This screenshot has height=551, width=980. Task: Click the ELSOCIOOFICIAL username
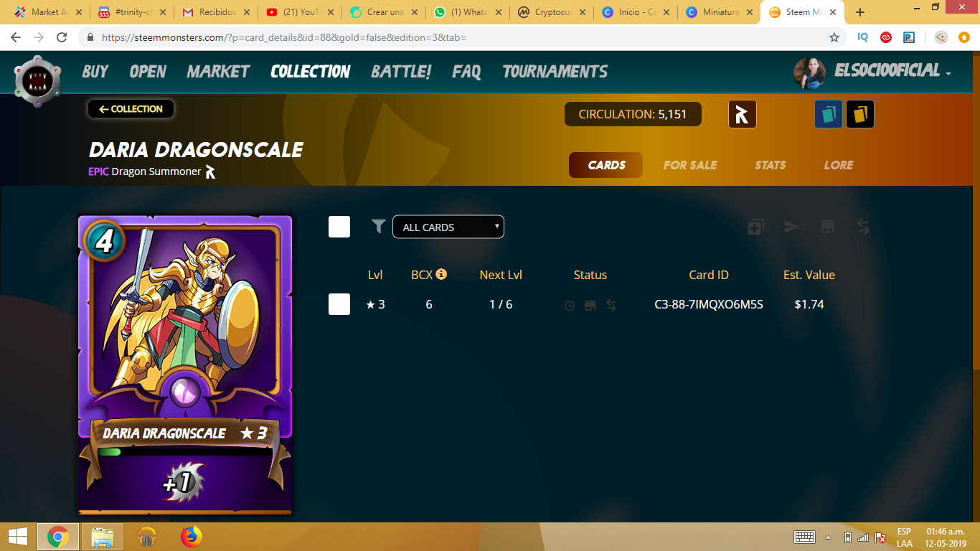point(887,70)
